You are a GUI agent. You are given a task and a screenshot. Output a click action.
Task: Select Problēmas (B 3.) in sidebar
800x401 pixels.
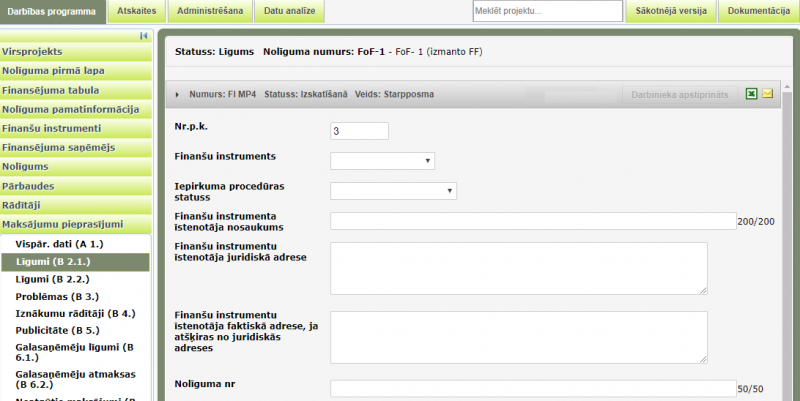57,296
